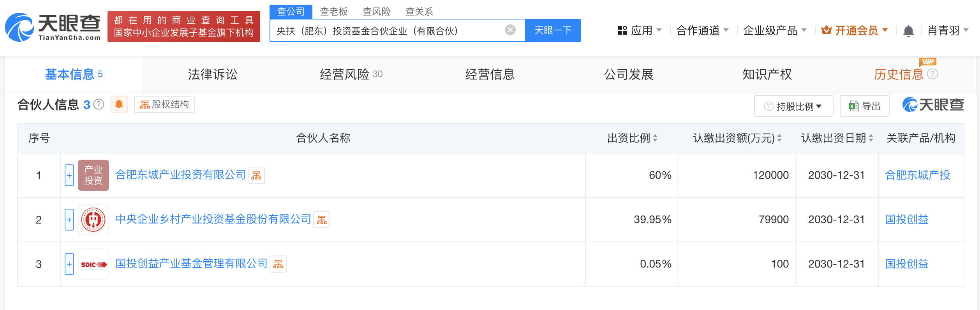980x310 pixels.
Task: Click the 天眼一下 search button
Action: click(x=553, y=30)
